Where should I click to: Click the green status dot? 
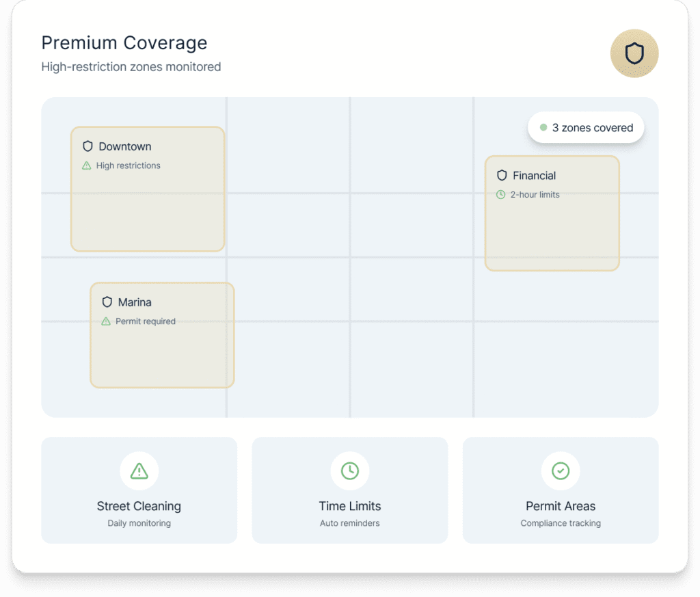[543, 128]
